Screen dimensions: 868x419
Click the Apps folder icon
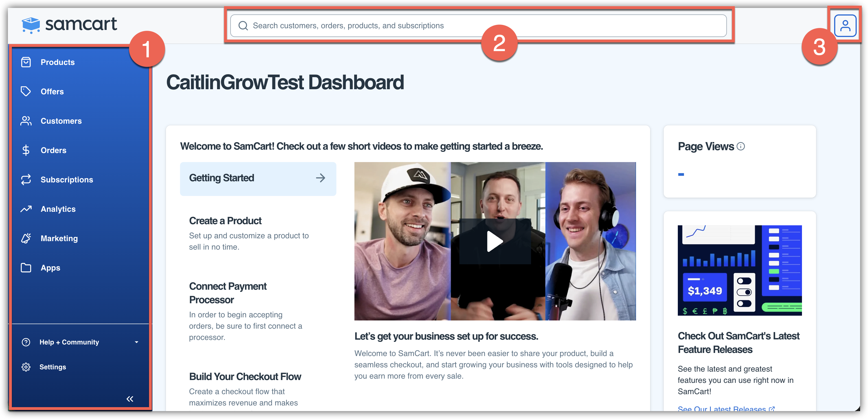26,268
